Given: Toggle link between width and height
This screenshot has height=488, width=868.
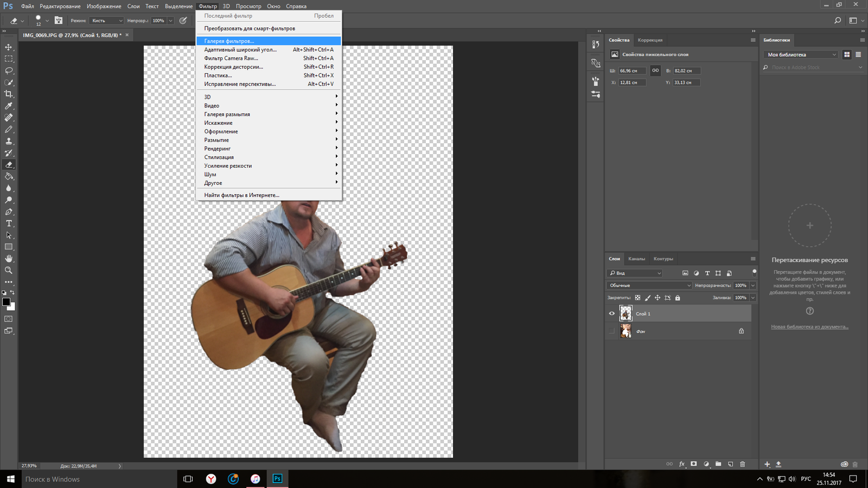Looking at the screenshot, I should pos(655,70).
